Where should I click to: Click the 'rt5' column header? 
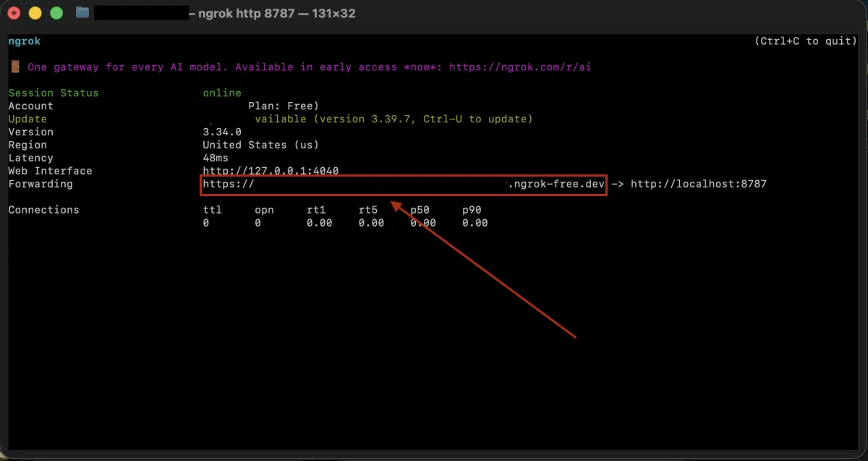coord(368,210)
